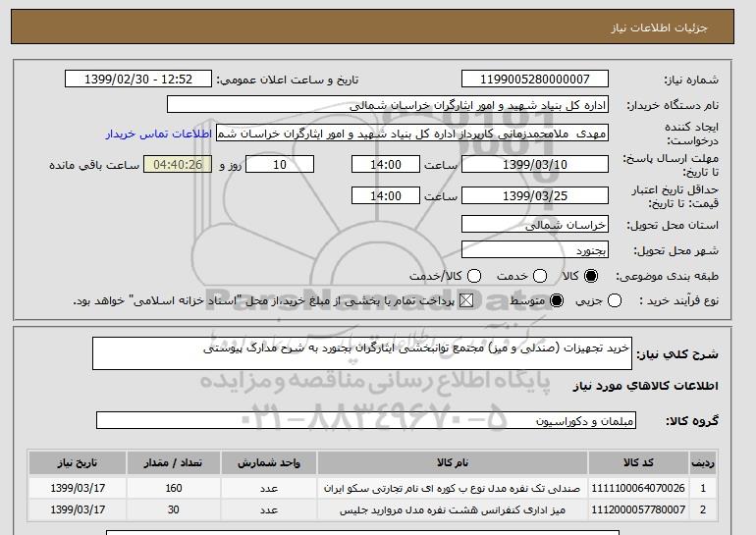Click the announcement date 1399/02/30 field

pos(138,80)
